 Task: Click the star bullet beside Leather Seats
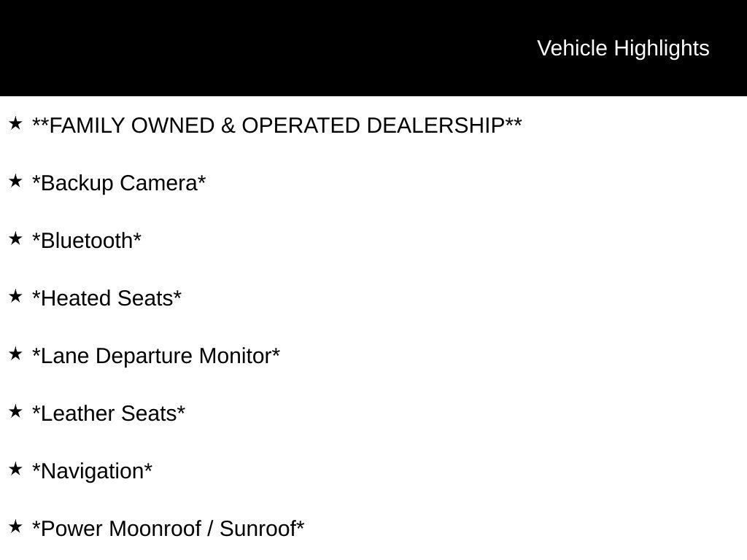15,411
